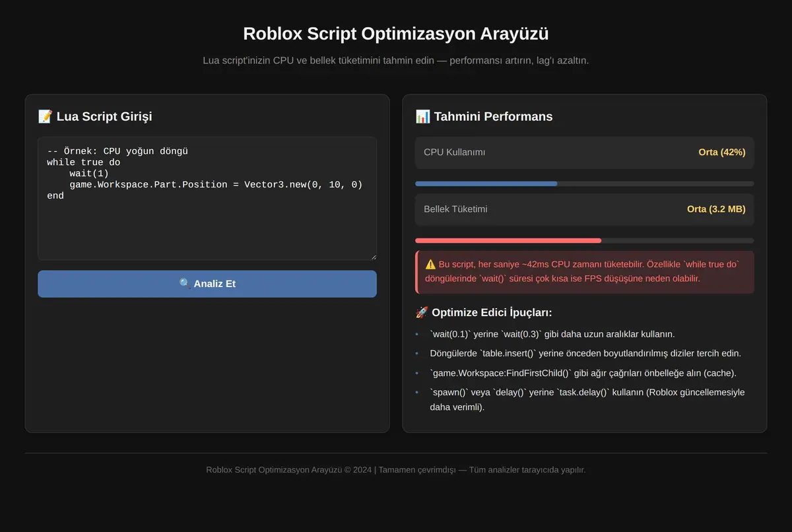Click the Vector3.new(0, 10, 0) code line
792x532 pixels.
216,185
